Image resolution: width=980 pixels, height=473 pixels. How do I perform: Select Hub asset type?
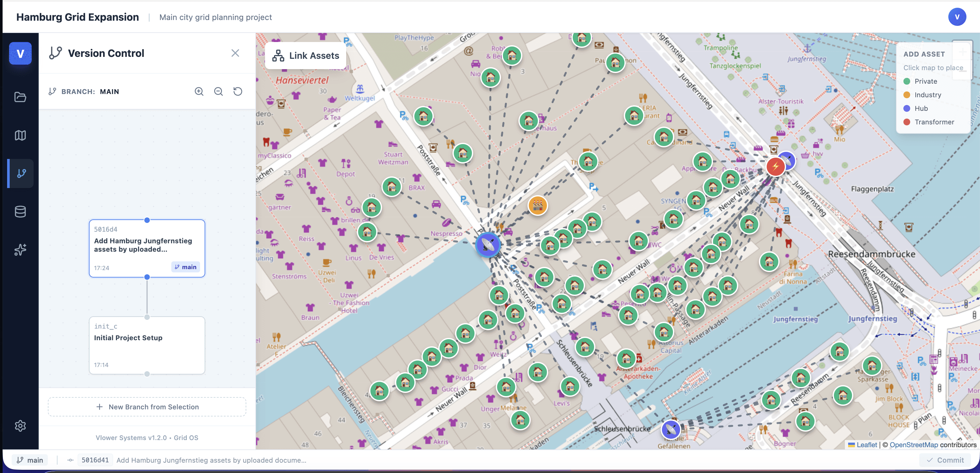pyautogui.click(x=921, y=108)
